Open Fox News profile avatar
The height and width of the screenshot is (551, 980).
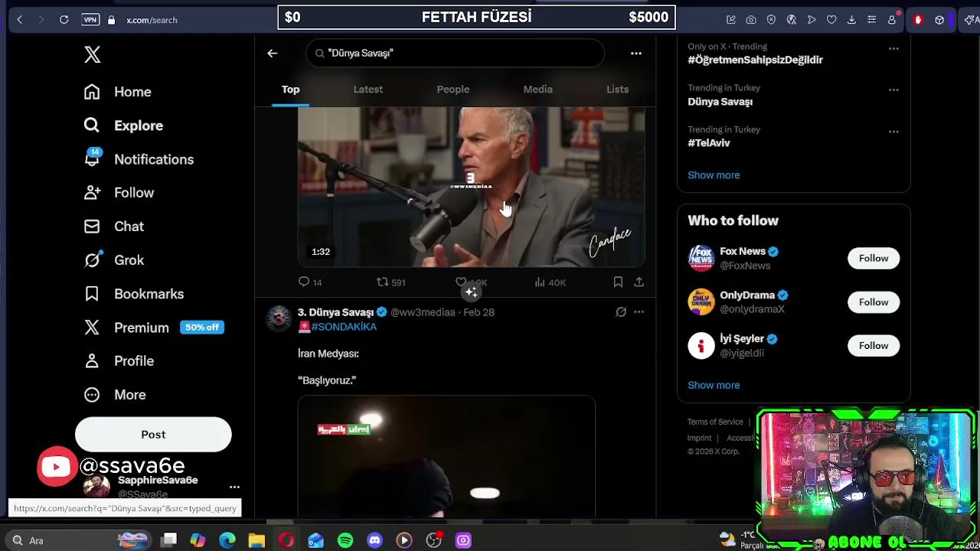[x=701, y=259]
